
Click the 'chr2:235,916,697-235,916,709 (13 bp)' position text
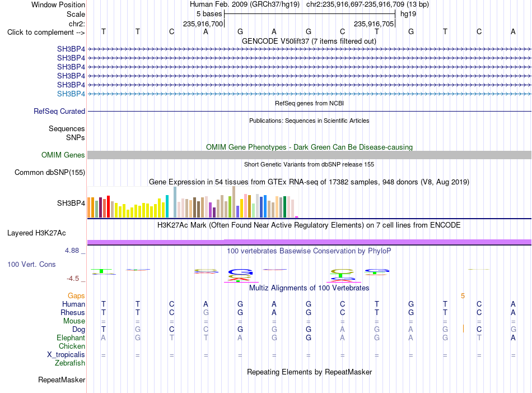(367, 4)
